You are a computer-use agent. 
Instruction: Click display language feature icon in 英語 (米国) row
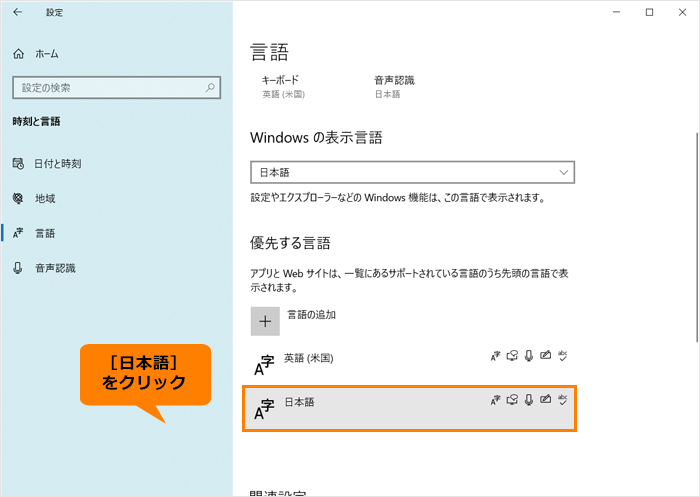click(x=496, y=356)
